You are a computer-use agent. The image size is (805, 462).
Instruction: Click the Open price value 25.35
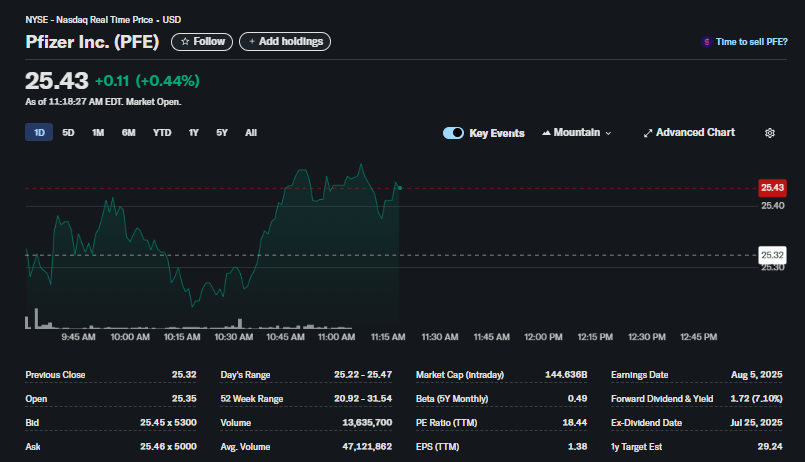pyautogui.click(x=184, y=399)
